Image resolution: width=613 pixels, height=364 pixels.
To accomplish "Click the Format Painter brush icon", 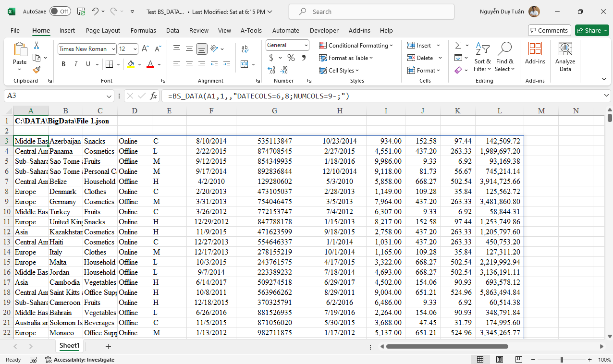I will (x=37, y=70).
